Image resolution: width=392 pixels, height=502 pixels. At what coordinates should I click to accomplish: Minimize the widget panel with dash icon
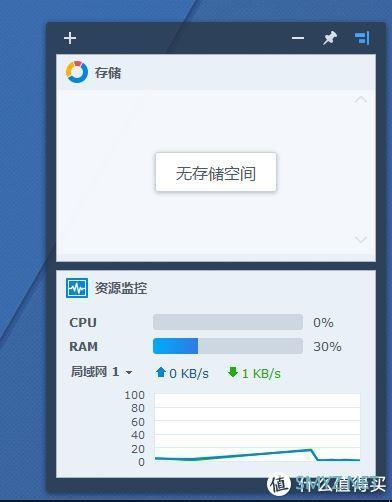(298, 38)
